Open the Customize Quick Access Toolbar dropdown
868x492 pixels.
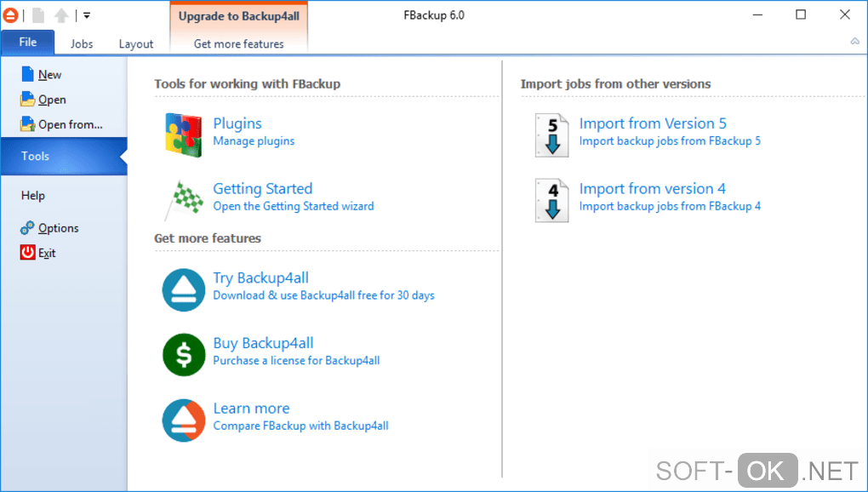pyautogui.click(x=87, y=15)
